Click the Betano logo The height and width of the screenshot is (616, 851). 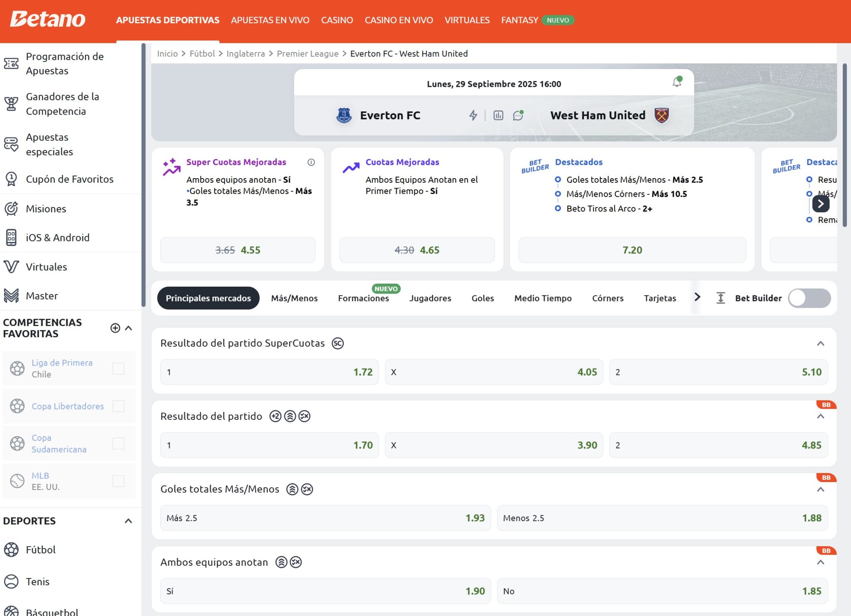pyautogui.click(x=48, y=20)
